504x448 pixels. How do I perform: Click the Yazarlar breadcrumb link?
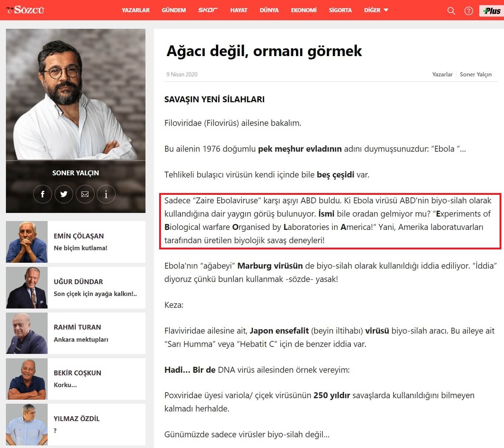coord(442,74)
